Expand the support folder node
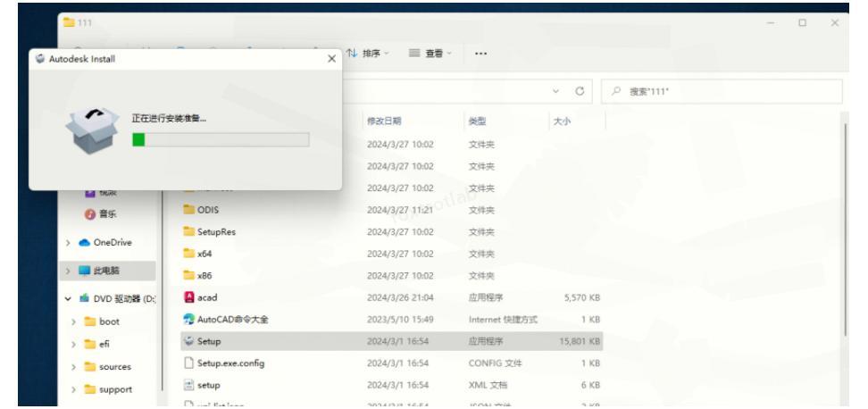The width and height of the screenshot is (868, 409). click(x=73, y=389)
